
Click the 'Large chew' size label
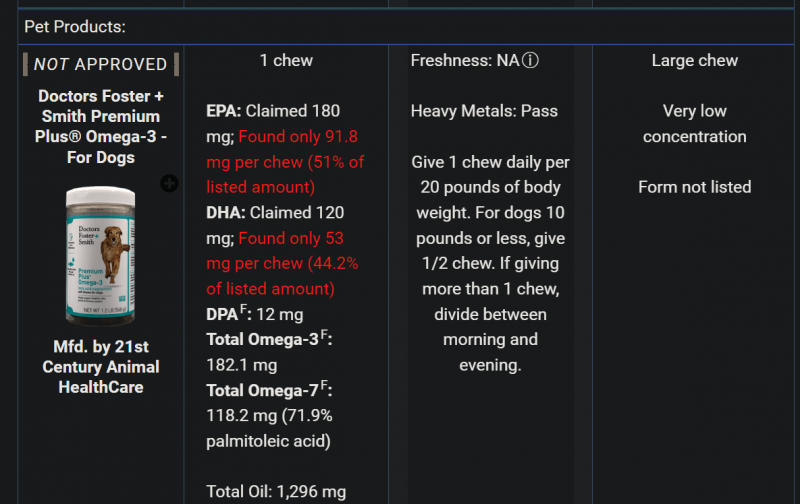694,61
